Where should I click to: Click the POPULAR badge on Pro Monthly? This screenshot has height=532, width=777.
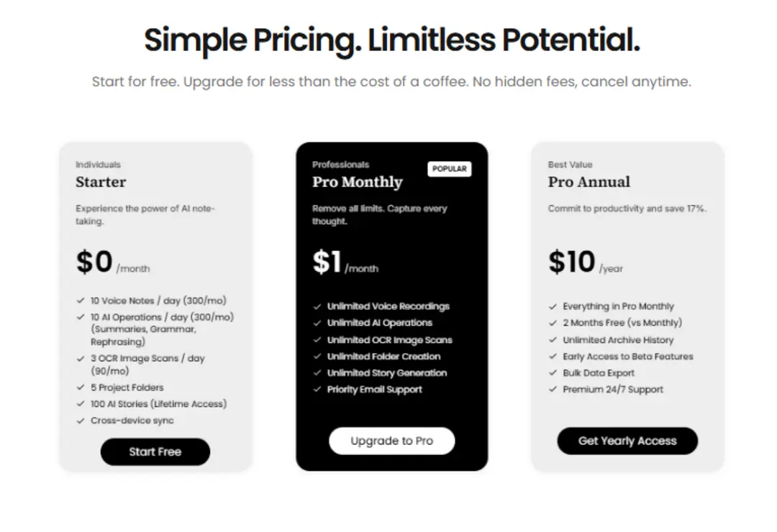tap(450, 169)
